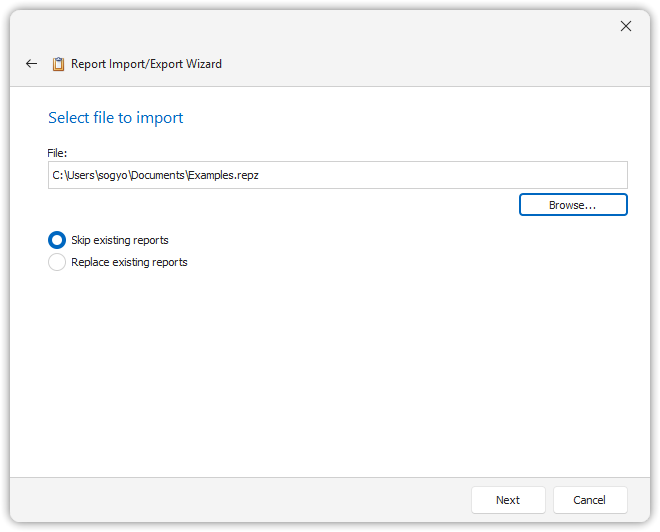
Task: Cancel the import wizard
Action: [x=589, y=500]
